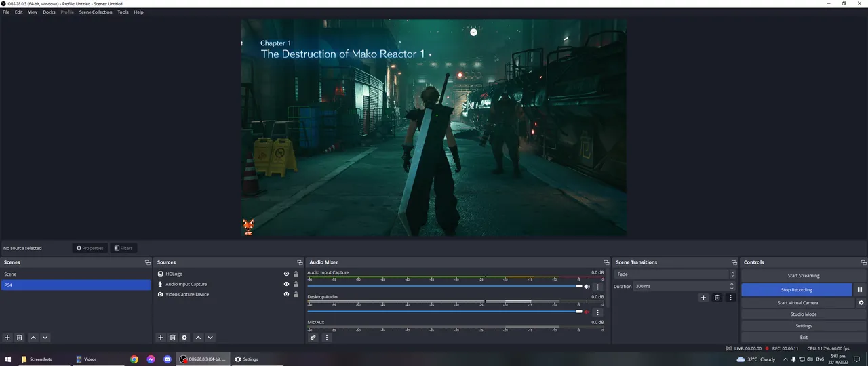Open the Scene Collection menu
The height and width of the screenshot is (366, 868).
pos(96,12)
